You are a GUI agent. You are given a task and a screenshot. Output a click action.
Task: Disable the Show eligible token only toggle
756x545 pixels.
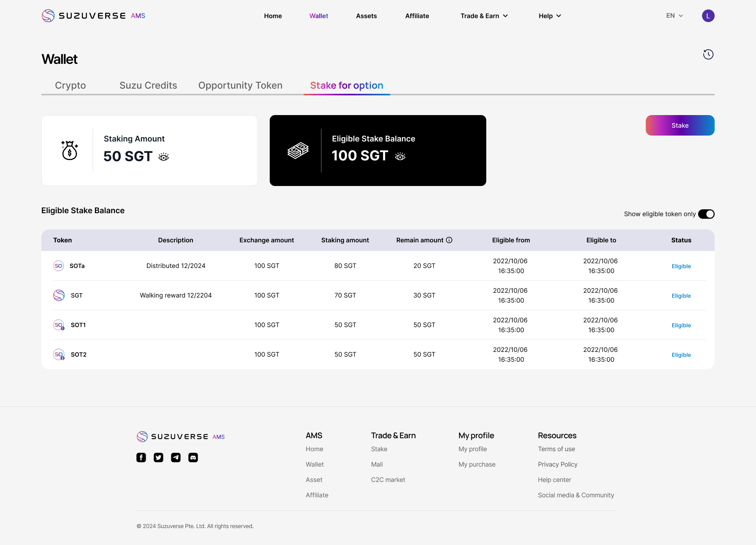tap(706, 214)
